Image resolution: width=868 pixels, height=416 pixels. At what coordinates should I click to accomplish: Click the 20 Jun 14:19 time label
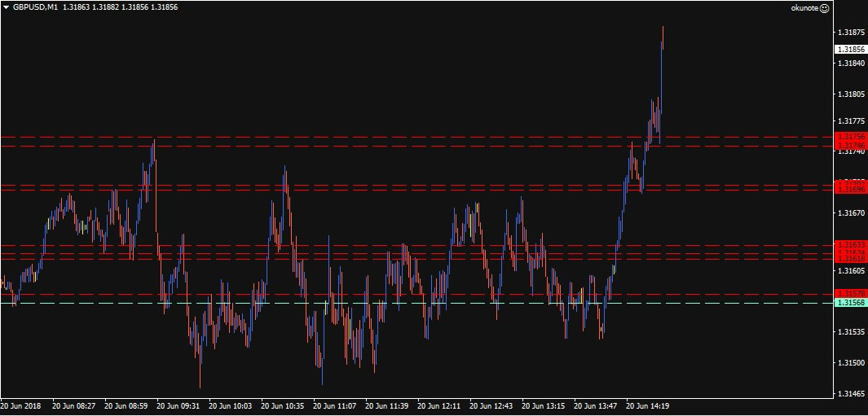point(648,405)
